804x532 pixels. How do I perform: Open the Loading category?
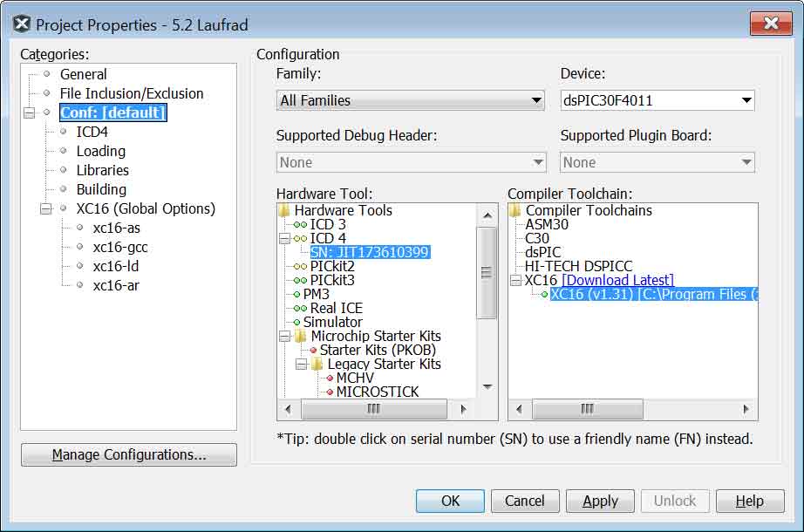coord(100,152)
